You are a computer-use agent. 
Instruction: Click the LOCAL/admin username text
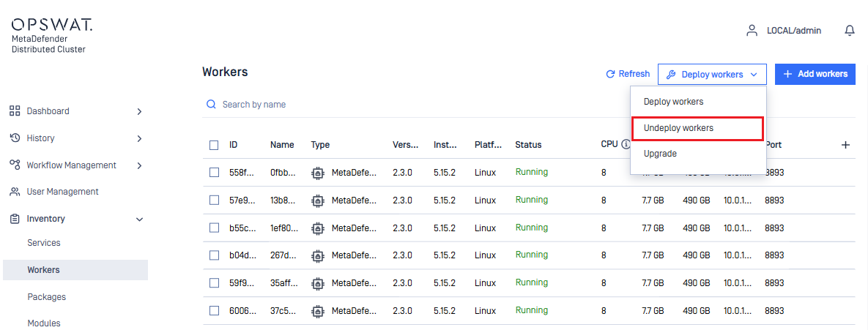click(794, 31)
